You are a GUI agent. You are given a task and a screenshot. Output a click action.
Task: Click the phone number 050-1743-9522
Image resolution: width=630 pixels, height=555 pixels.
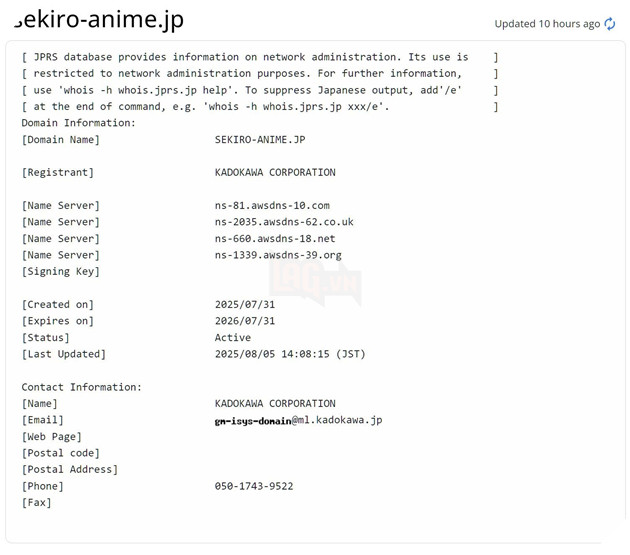point(254,486)
